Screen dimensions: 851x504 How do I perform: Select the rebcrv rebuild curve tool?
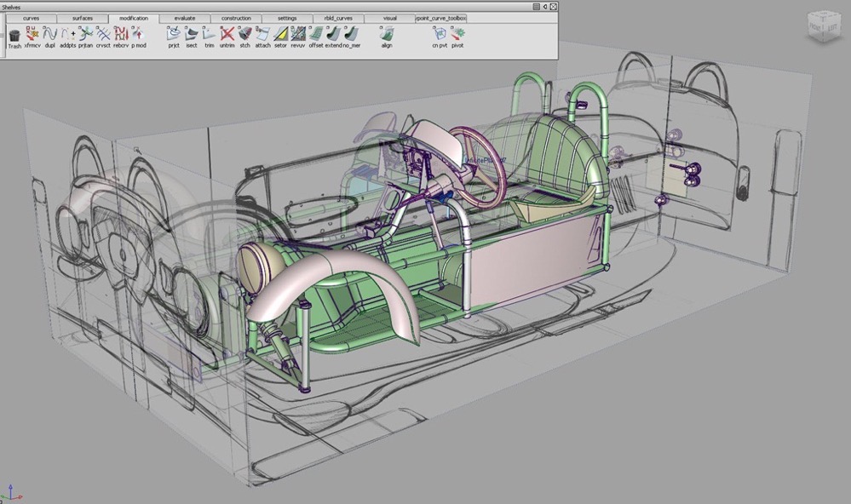click(x=121, y=34)
